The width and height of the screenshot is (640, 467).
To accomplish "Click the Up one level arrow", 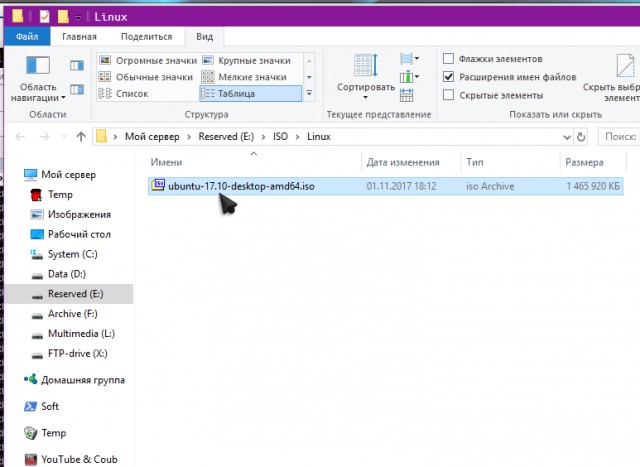I will pyautogui.click(x=81, y=137).
